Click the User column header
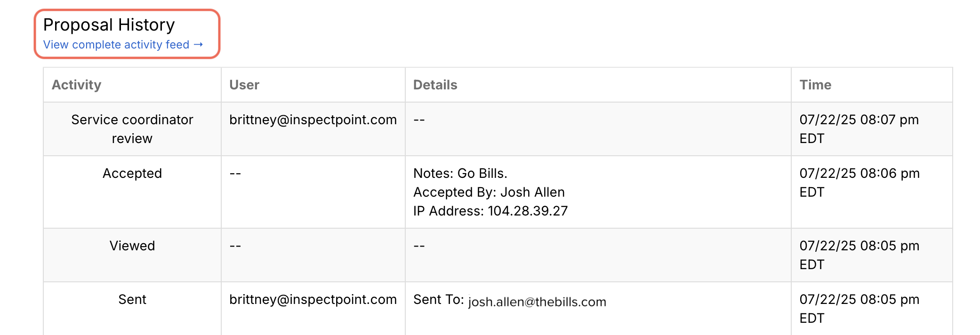This screenshot has width=980, height=335. 244,85
